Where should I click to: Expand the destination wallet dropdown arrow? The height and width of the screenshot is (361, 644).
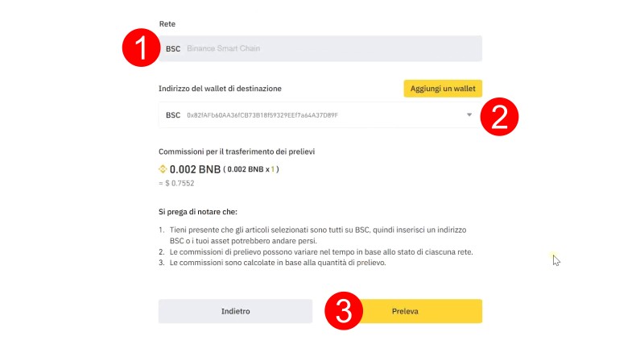[x=469, y=115]
